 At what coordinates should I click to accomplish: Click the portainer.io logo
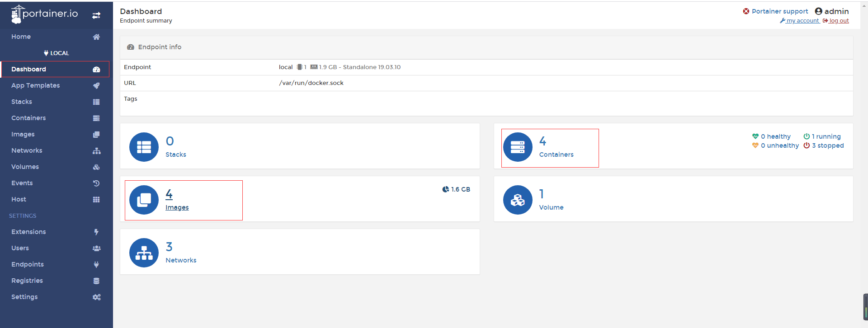click(x=44, y=14)
